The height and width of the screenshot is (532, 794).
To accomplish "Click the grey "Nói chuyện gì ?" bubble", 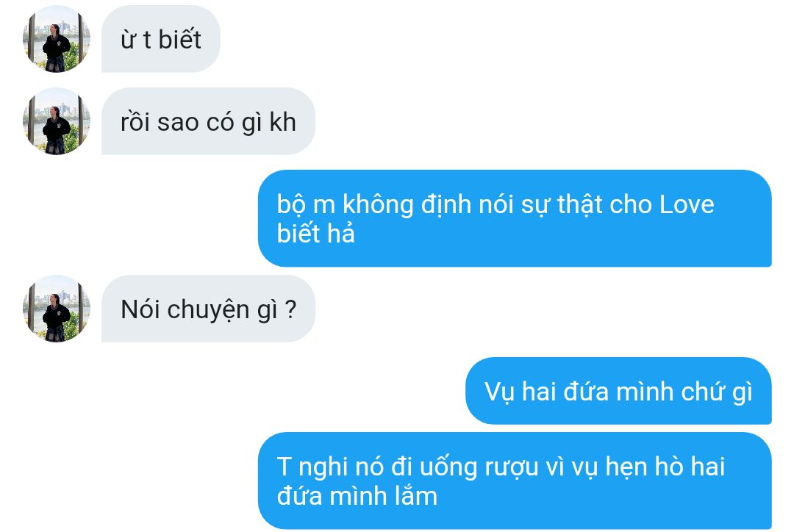I will tap(208, 309).
